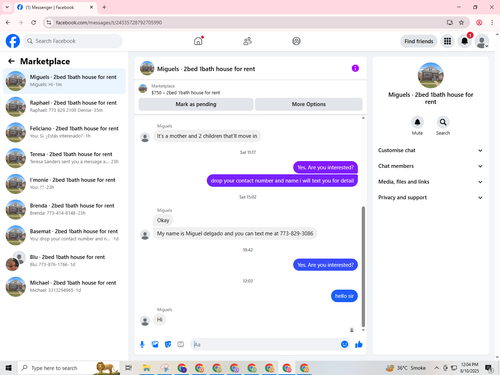Open the Menu grid icon

pyautogui.click(x=447, y=41)
